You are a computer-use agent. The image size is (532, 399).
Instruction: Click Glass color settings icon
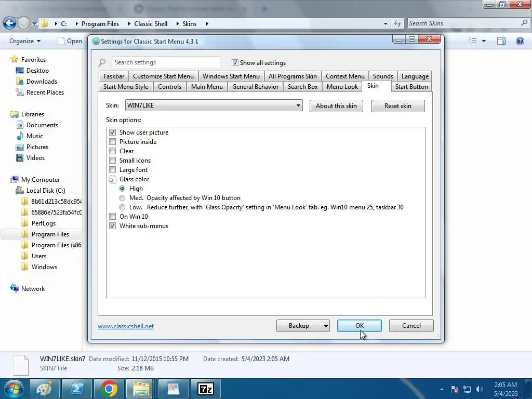tap(112, 179)
